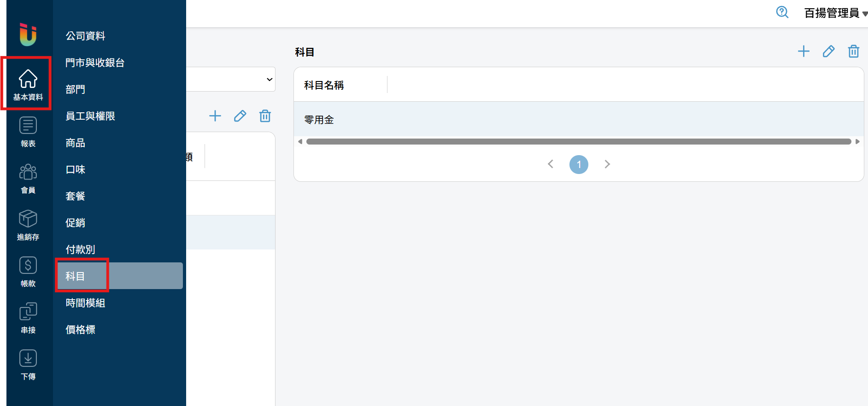Click page 1 pagination button
The width and height of the screenshot is (868, 406).
579,164
